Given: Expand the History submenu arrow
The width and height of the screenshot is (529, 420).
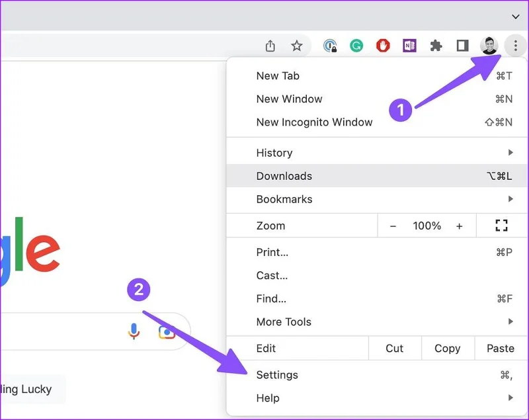Looking at the screenshot, I should pos(510,153).
